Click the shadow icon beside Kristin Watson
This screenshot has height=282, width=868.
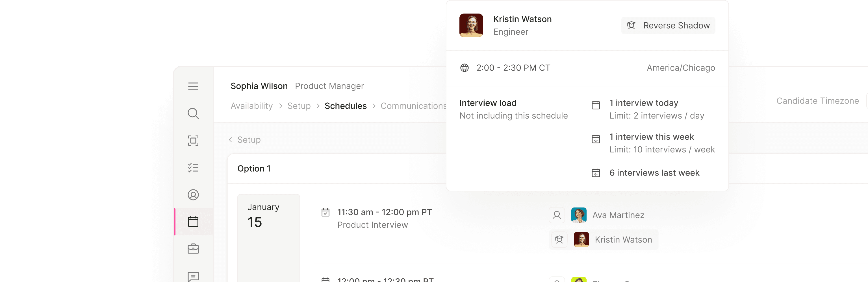click(x=559, y=240)
